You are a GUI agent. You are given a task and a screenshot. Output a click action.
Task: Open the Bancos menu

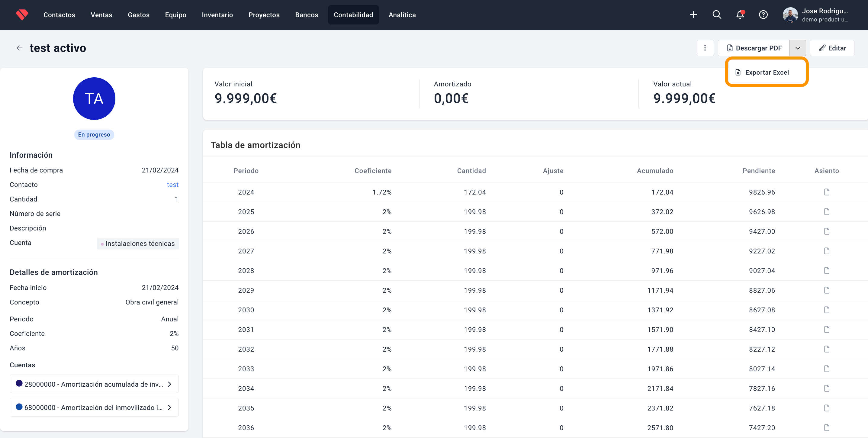tap(307, 15)
